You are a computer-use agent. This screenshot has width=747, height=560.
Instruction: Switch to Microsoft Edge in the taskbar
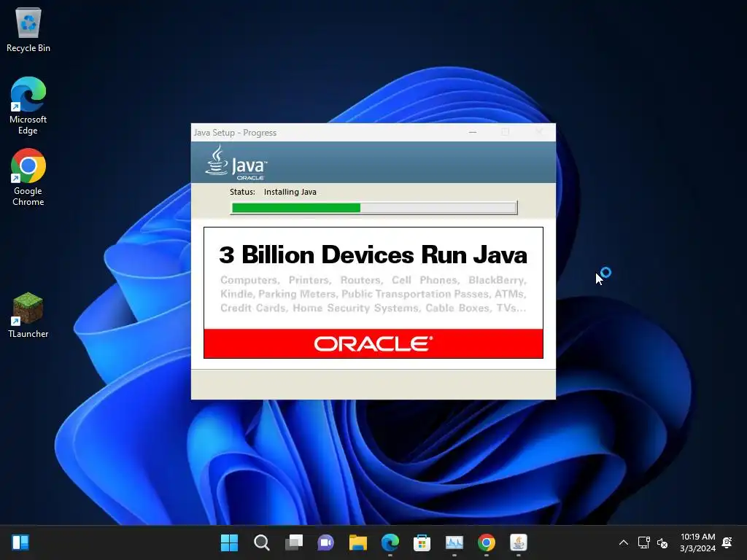390,542
